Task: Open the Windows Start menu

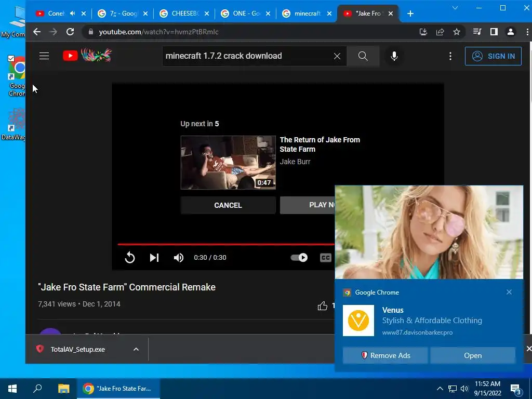Action: point(12,389)
